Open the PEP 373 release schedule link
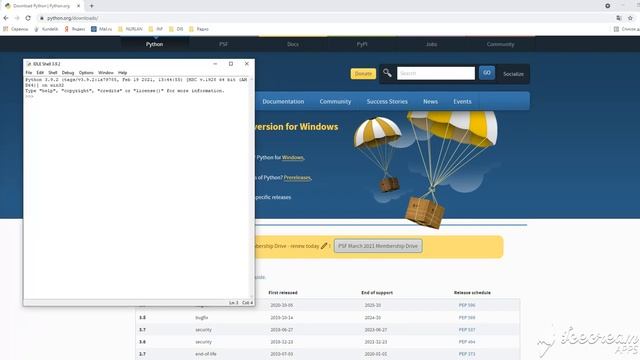 [x=467, y=354]
